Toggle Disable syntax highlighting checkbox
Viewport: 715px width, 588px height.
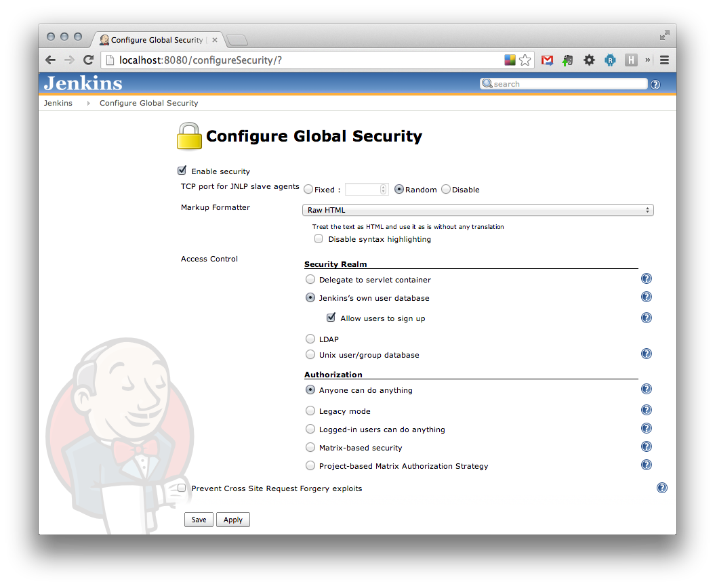click(x=319, y=238)
